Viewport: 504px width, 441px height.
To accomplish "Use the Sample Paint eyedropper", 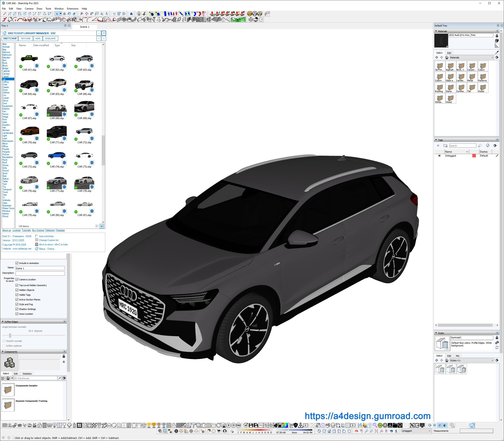I will click(497, 52).
